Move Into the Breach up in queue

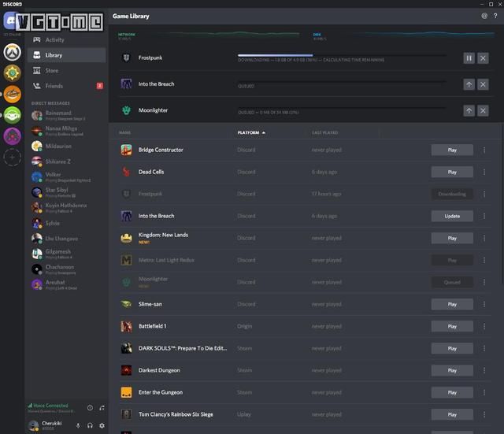tap(469, 84)
